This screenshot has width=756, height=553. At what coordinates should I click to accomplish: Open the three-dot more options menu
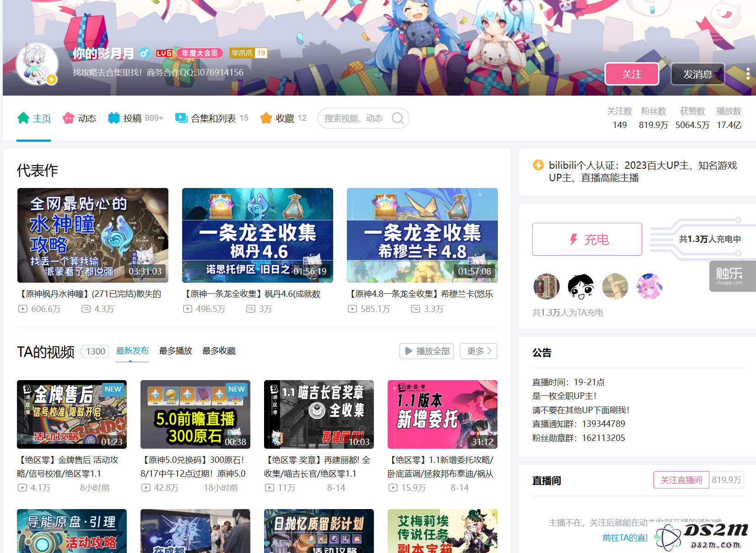coord(748,74)
